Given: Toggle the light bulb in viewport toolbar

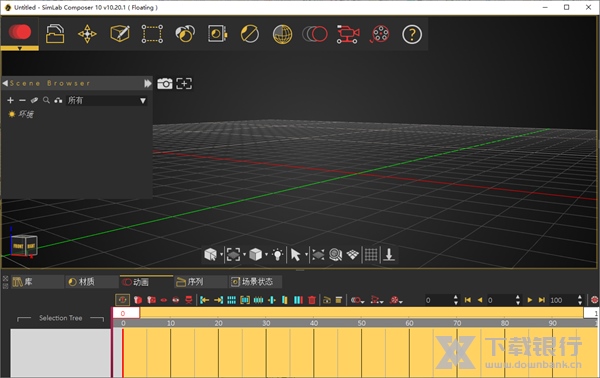Looking at the screenshot, I should pos(277,254).
